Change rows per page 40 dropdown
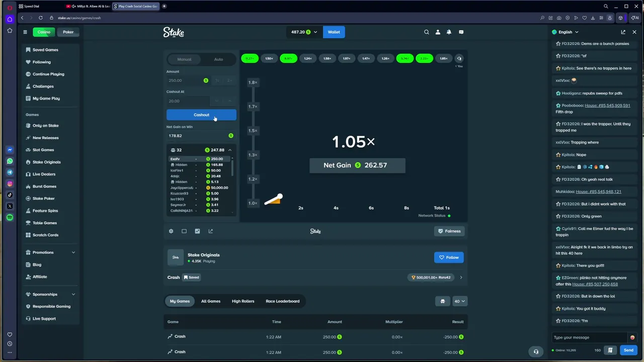The width and height of the screenshot is (644, 362). (460, 301)
